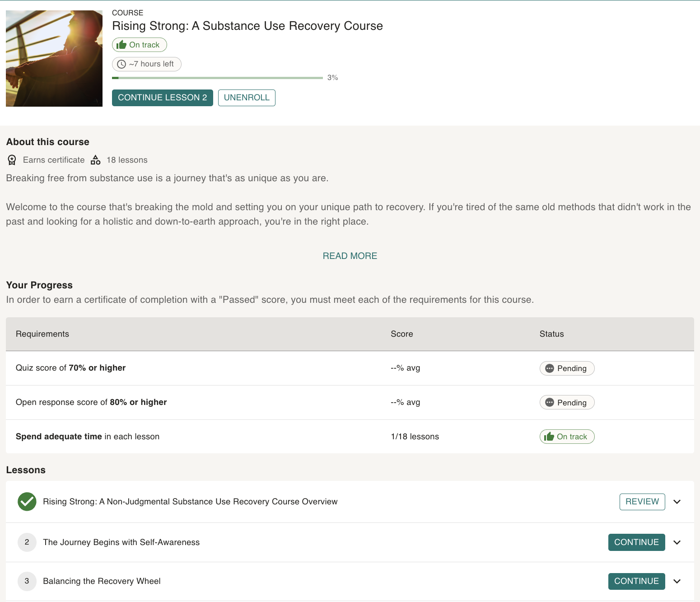Click the thumbs-up icon in the header On track badge
This screenshot has width=700, height=602.
[121, 45]
